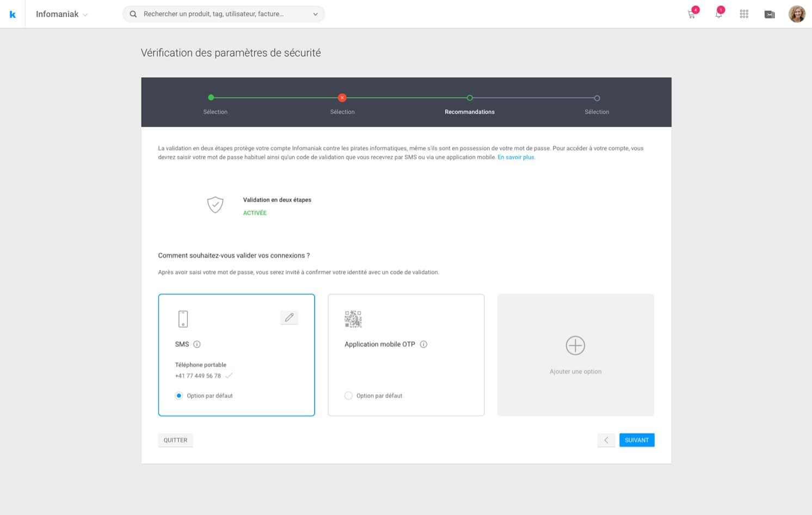Set Application mobile OTP as default option
The width and height of the screenshot is (812, 515).
click(x=348, y=396)
